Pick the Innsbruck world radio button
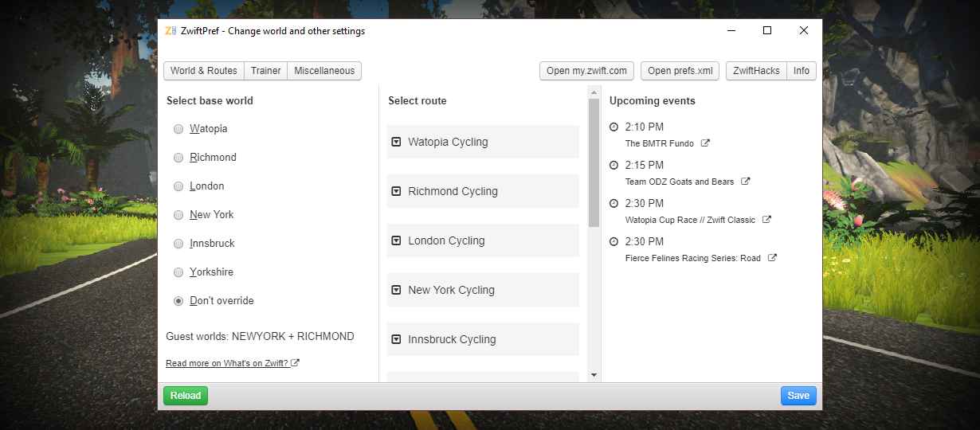Image resolution: width=980 pixels, height=430 pixels. (x=178, y=244)
